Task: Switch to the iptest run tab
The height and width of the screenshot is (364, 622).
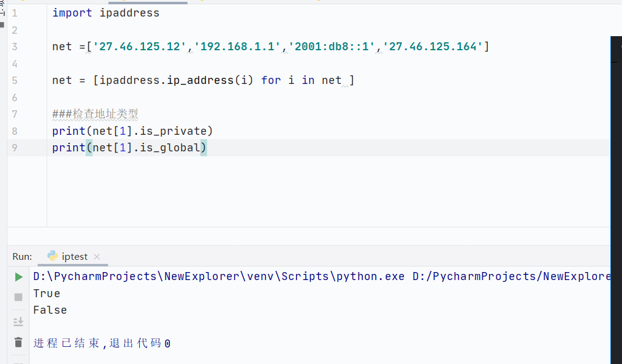Action: (75, 257)
